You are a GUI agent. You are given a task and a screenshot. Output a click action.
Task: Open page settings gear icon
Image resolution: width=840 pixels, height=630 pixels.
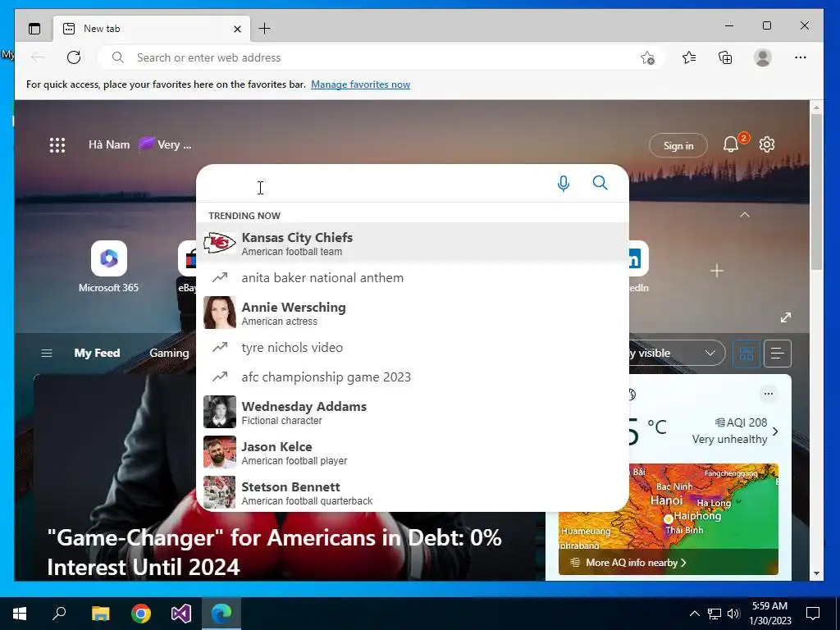pos(767,144)
